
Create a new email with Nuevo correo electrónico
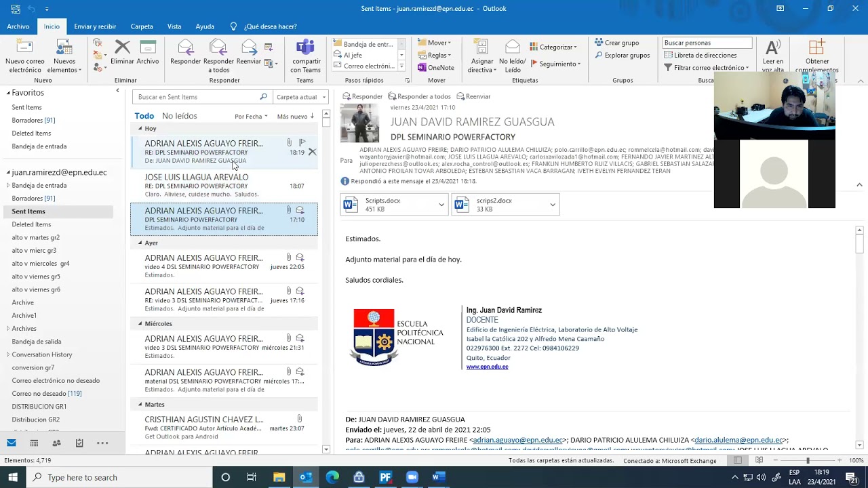(x=24, y=56)
